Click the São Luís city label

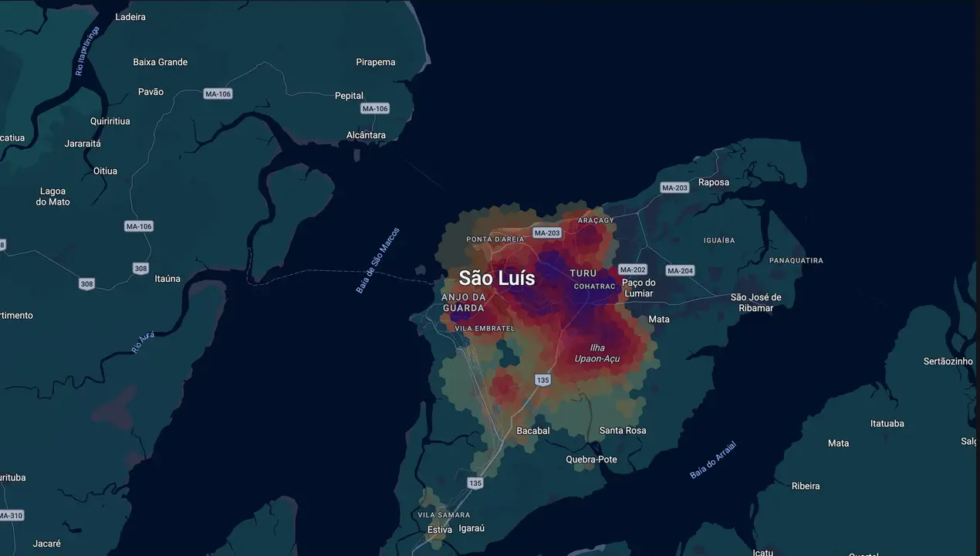(x=496, y=278)
